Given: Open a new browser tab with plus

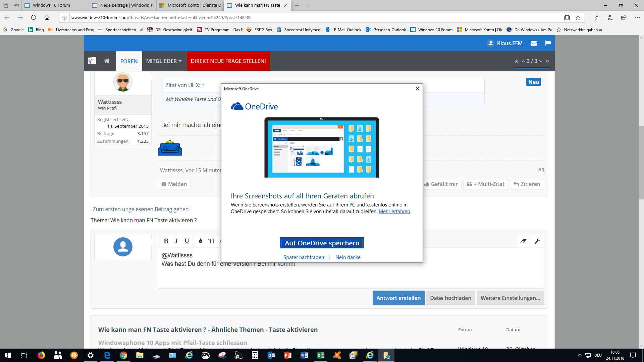Looking at the screenshot, I should click(x=297, y=5).
